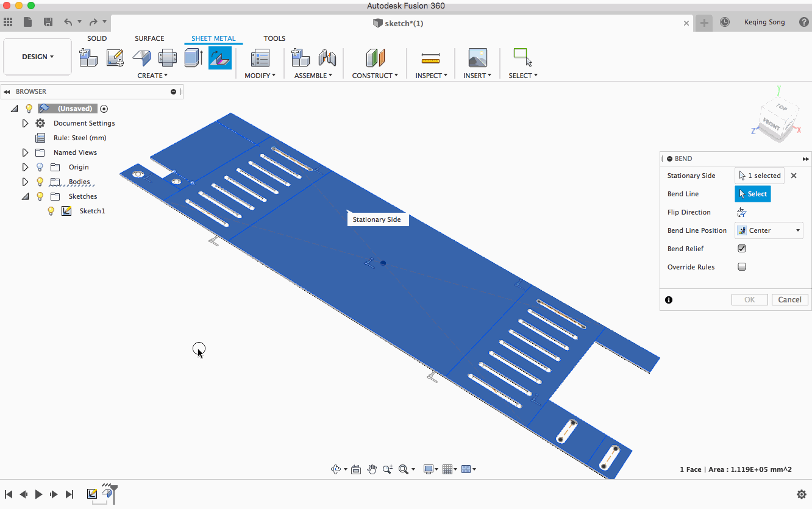The width and height of the screenshot is (812, 509).
Task: Switch to the SURFACE tab
Action: 149,38
